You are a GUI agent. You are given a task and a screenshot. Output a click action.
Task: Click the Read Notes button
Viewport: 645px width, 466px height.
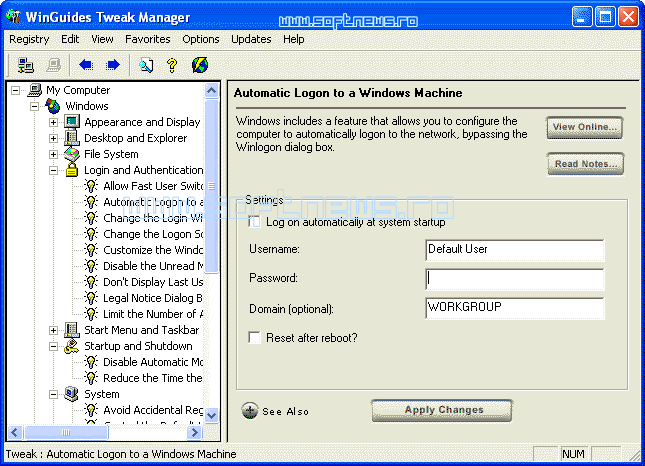tap(586, 164)
